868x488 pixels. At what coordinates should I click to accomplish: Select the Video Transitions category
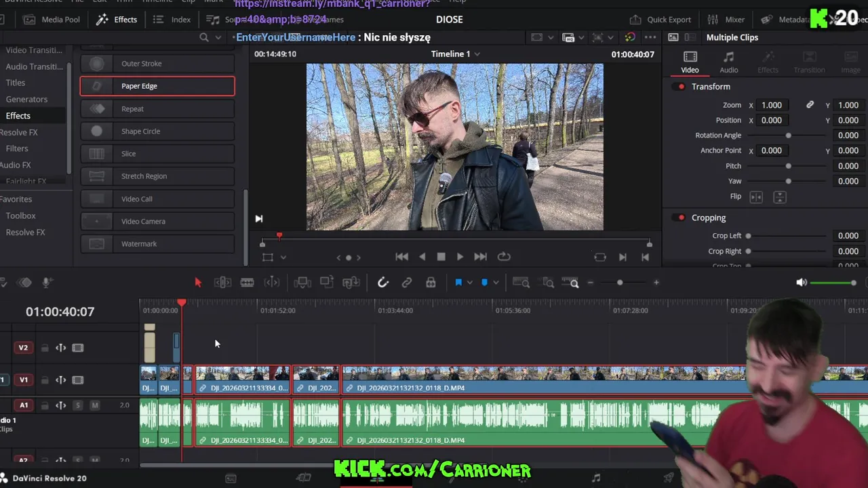34,50
